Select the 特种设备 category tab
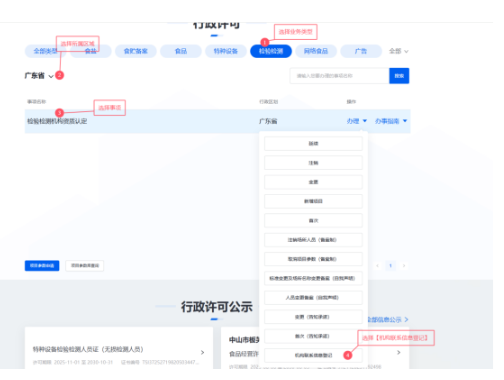 226,51
